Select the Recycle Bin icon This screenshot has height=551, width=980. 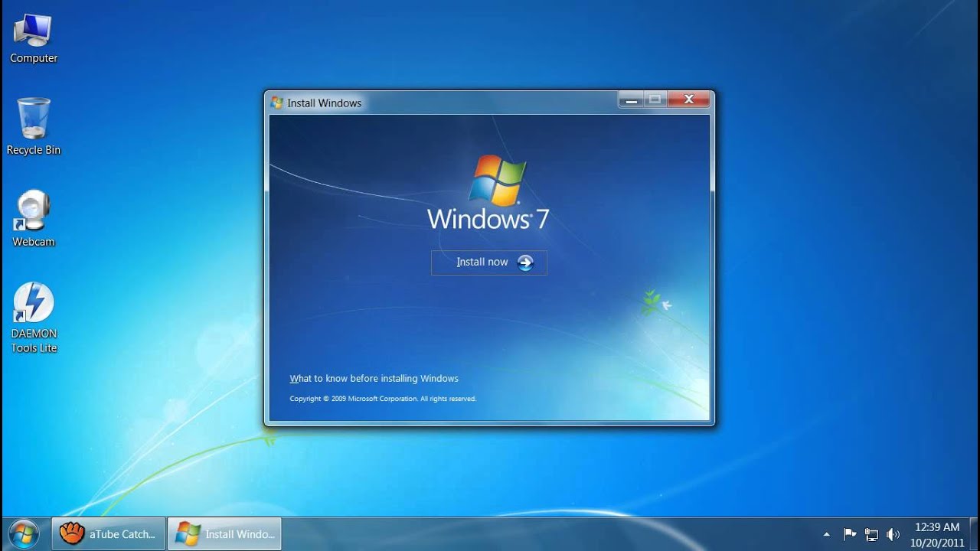pyautogui.click(x=34, y=127)
